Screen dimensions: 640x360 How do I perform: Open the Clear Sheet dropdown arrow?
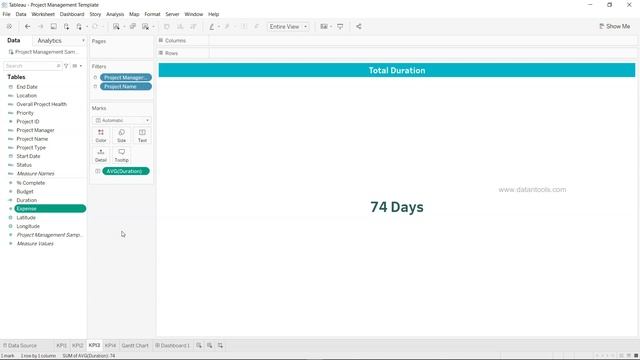[153, 27]
